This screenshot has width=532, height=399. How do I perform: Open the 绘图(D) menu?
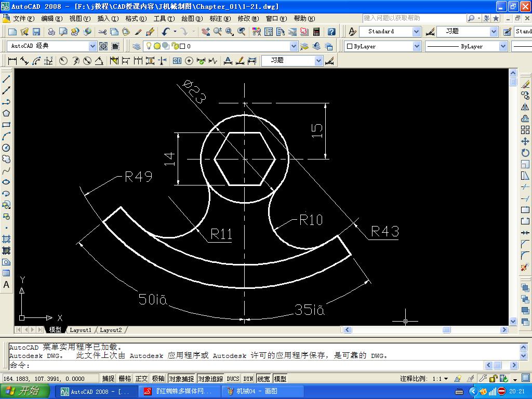(x=192, y=19)
